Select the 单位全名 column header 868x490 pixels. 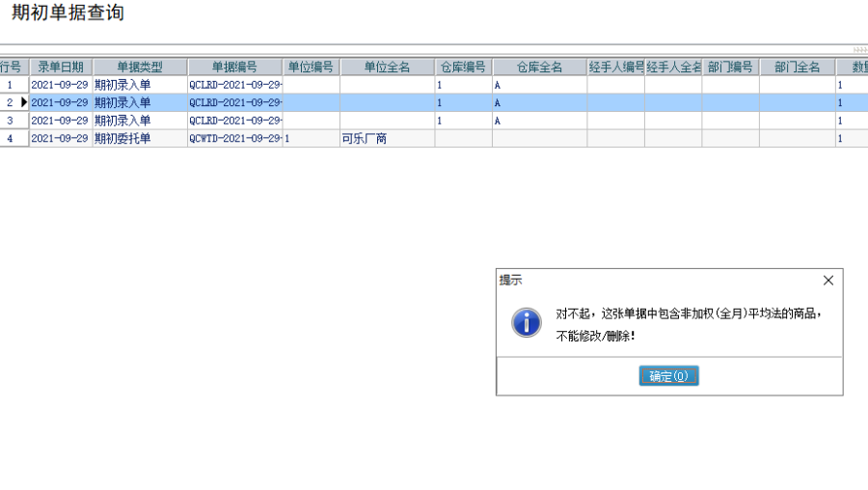(x=387, y=68)
